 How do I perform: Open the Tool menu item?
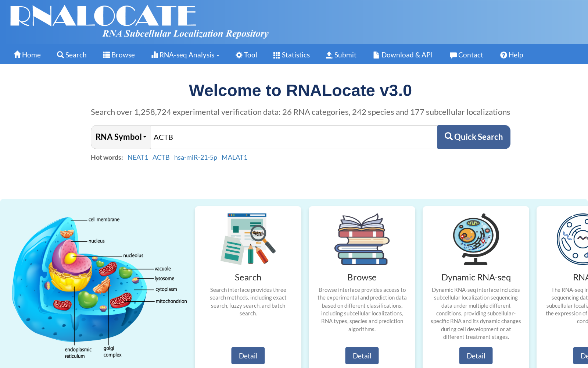tap(246, 55)
